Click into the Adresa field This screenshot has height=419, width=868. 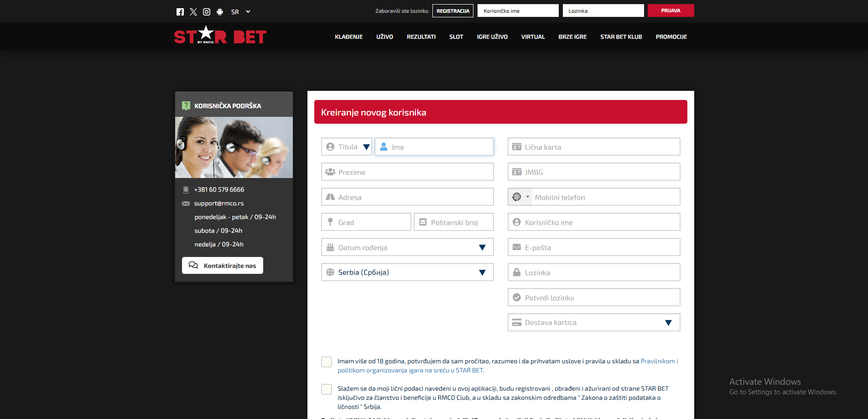407,197
